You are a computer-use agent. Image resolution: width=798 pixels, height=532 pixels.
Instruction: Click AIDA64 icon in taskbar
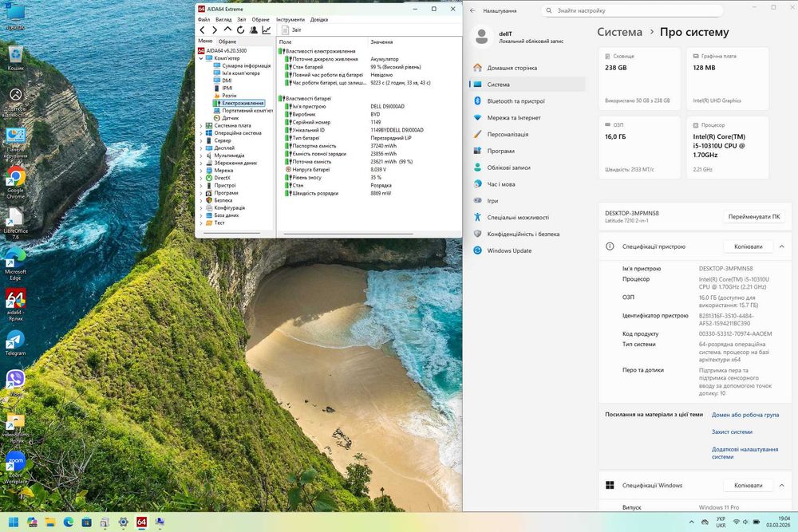(x=141, y=522)
